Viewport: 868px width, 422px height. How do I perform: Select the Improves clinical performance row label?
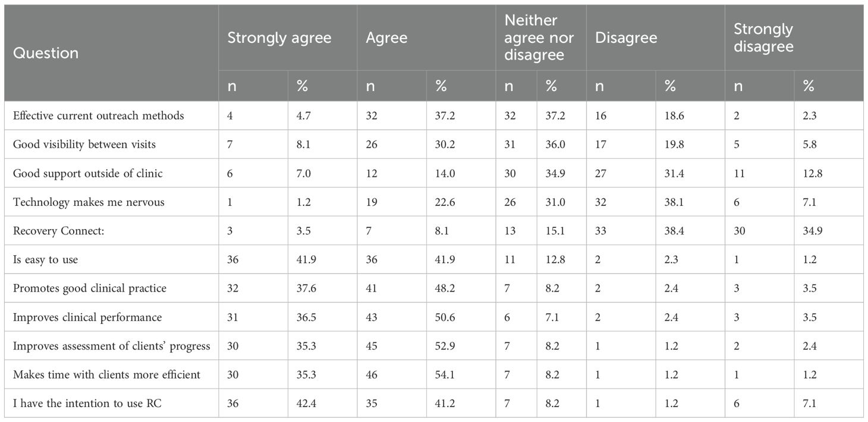tap(87, 317)
